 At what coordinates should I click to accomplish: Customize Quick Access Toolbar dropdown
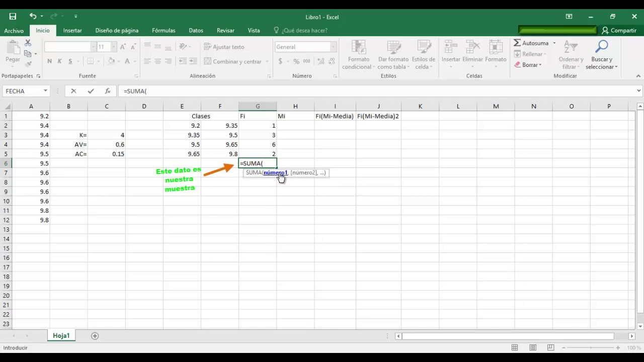75,17
